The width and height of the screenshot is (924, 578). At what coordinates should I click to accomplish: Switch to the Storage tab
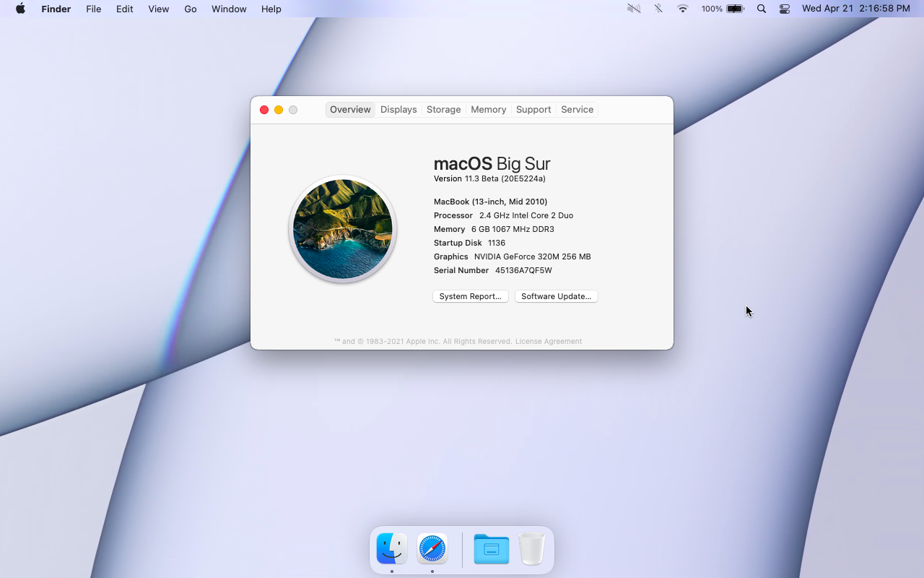tap(444, 110)
